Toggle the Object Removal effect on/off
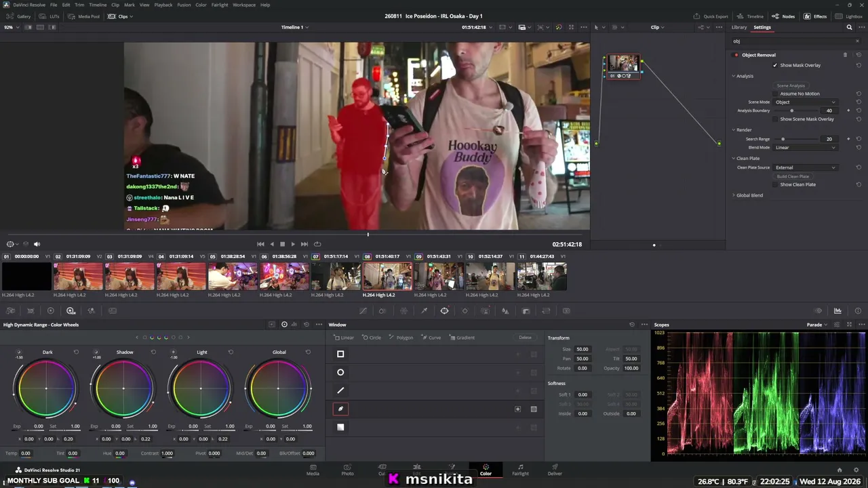This screenshot has width=868, height=488. tap(736, 55)
